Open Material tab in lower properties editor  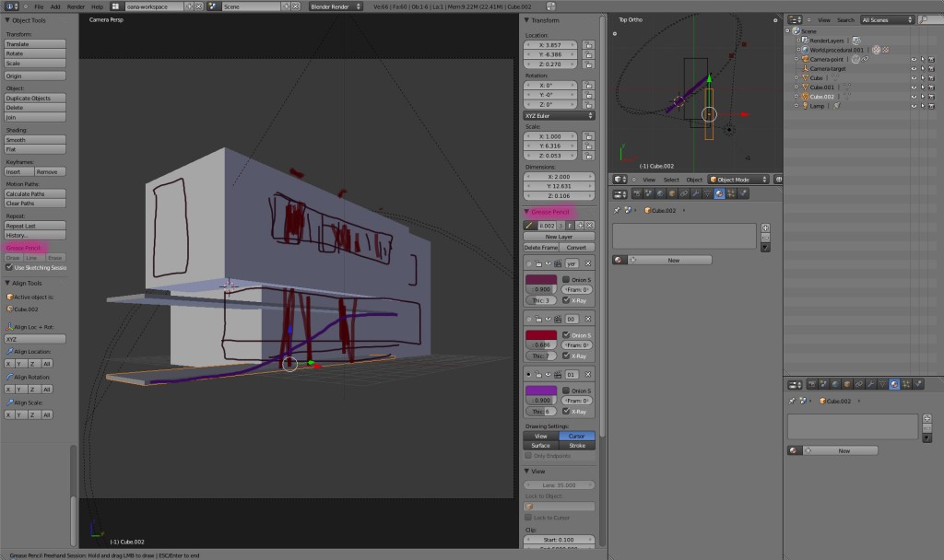click(894, 384)
